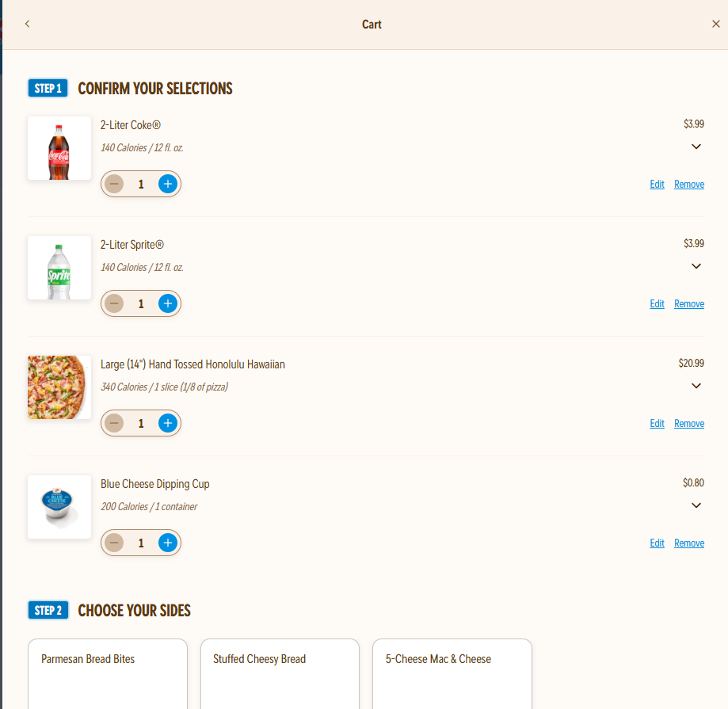728x709 pixels.
Task: Reduce the 2-Liter Sprite quantity
Action: pyautogui.click(x=115, y=303)
